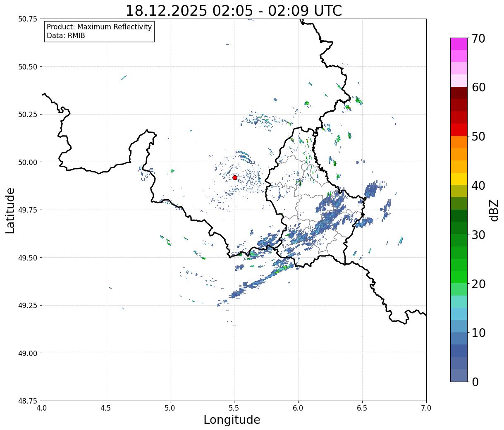Click the longitude tick 6.5

(362, 408)
